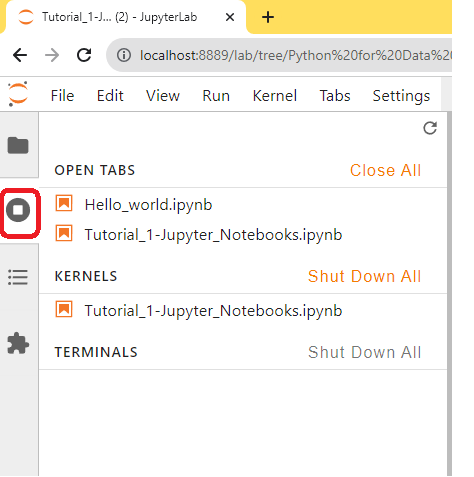The width and height of the screenshot is (474, 477).
Task: Go forward in browser history
Action: (x=52, y=55)
